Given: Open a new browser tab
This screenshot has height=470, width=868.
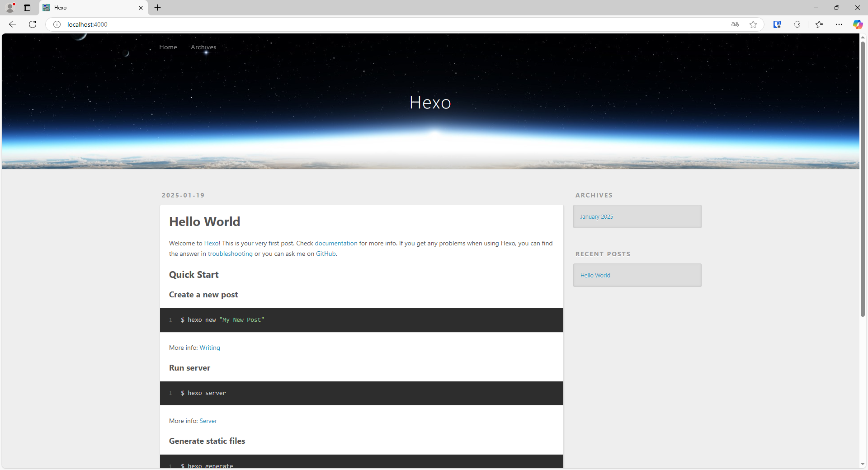Looking at the screenshot, I should [x=157, y=8].
